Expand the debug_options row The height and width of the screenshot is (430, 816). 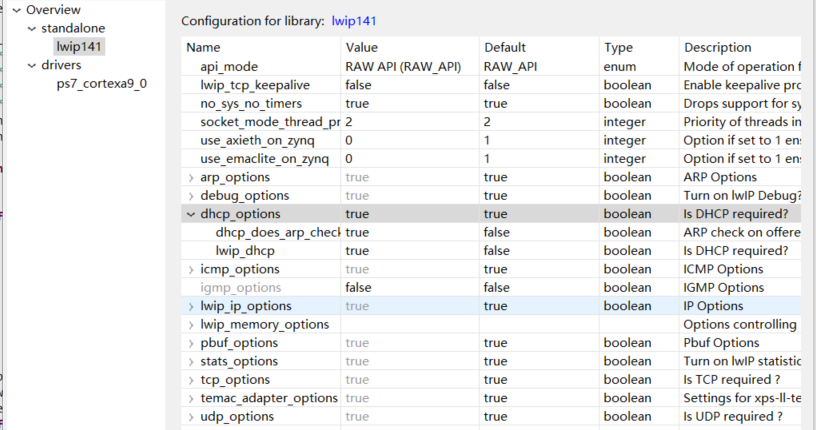191,196
